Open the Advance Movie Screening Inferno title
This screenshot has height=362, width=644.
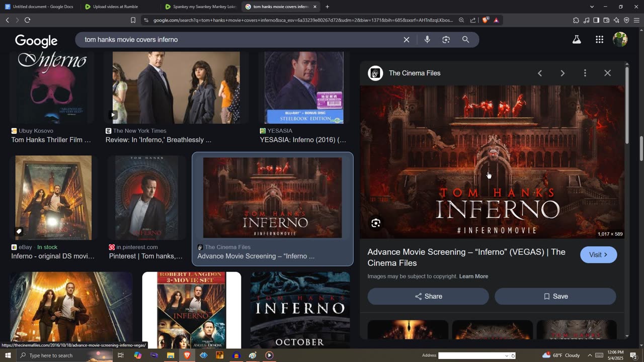click(466, 257)
